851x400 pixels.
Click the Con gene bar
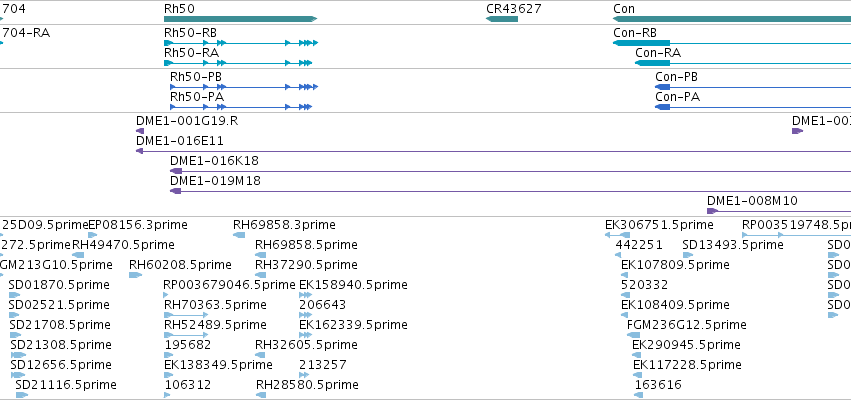(x=732, y=19)
